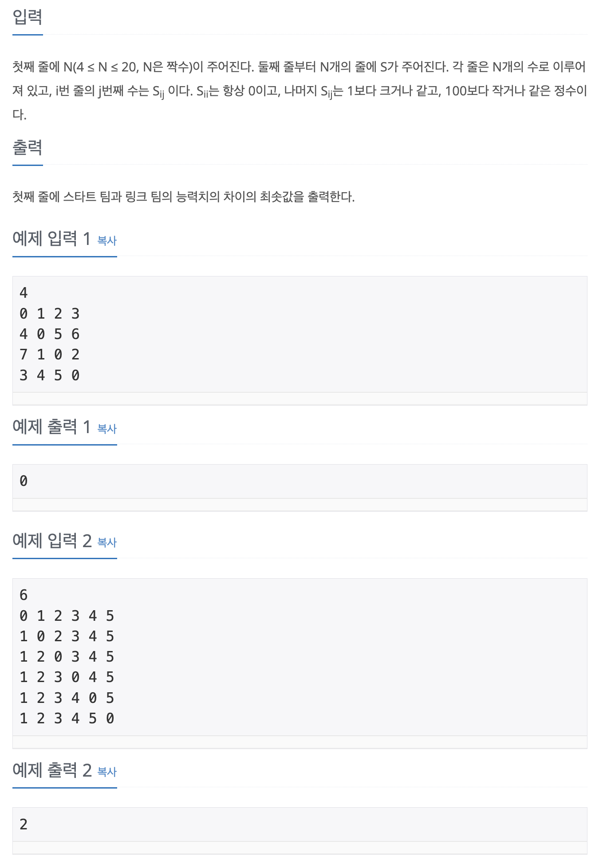Image resolution: width=599 pixels, height=868 pixels.
Task: Click the sample output 1 box showing 0
Action: 299,481
